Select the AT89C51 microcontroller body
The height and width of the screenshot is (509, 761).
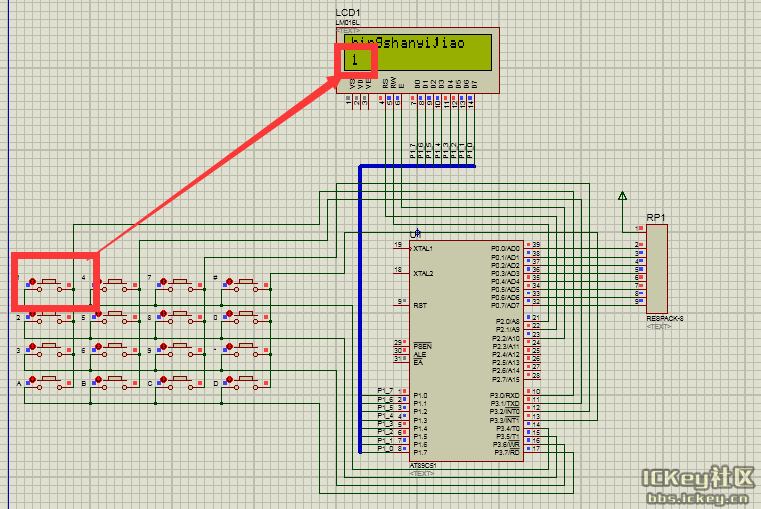pyautogui.click(x=466, y=351)
